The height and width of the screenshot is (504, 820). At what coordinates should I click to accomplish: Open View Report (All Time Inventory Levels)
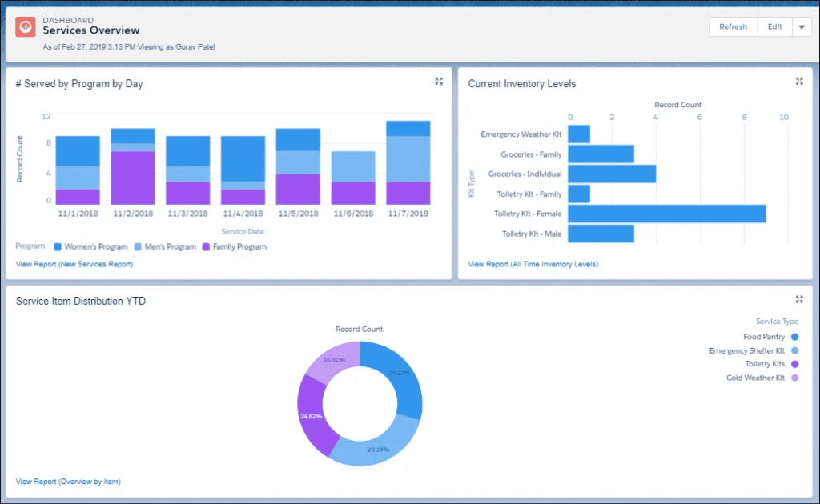click(x=533, y=262)
